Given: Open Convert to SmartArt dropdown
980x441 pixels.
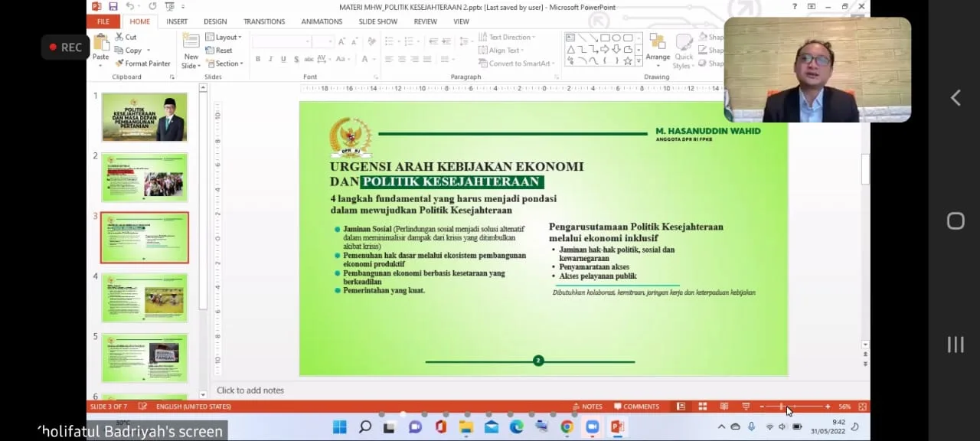Looking at the screenshot, I should [x=517, y=64].
